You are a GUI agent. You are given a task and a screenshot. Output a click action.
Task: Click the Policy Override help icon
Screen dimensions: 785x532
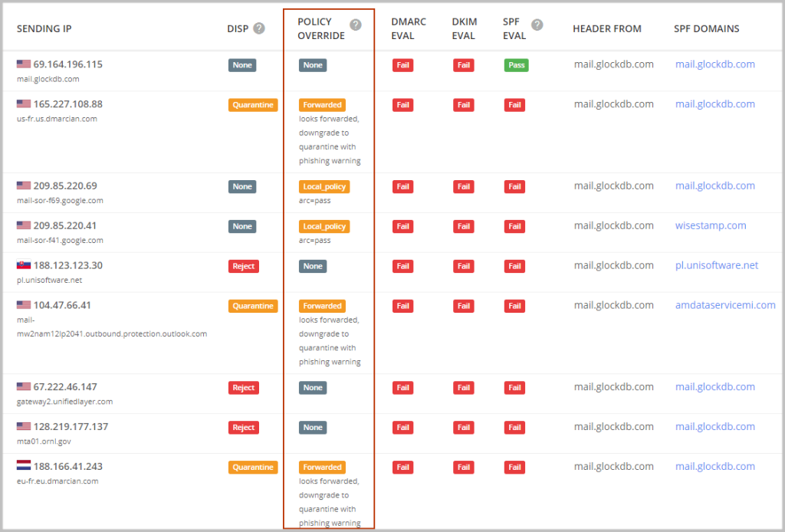pyautogui.click(x=356, y=25)
